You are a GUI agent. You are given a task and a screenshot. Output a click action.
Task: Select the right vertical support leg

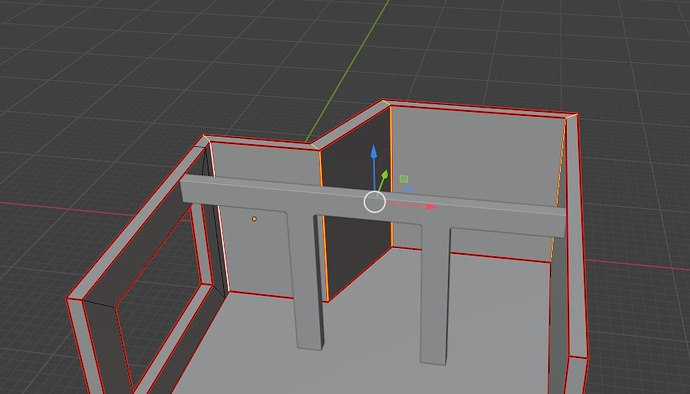[x=435, y=295]
